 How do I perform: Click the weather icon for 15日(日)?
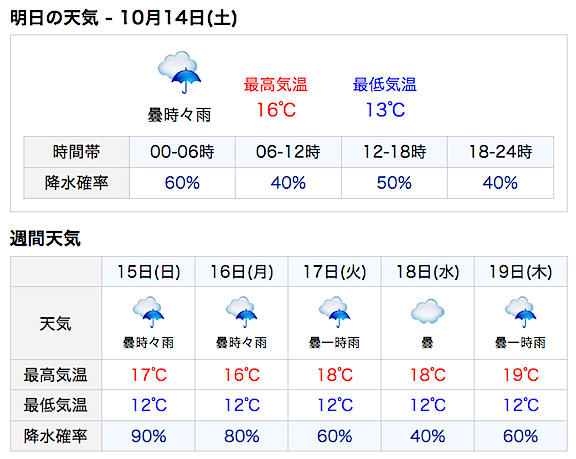point(148,312)
